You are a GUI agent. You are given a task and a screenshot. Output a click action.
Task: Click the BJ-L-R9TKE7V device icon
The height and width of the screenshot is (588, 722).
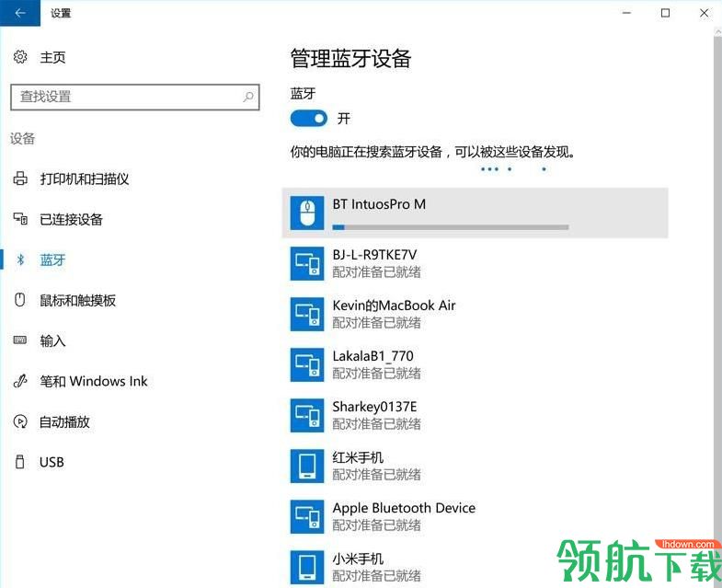point(307,263)
